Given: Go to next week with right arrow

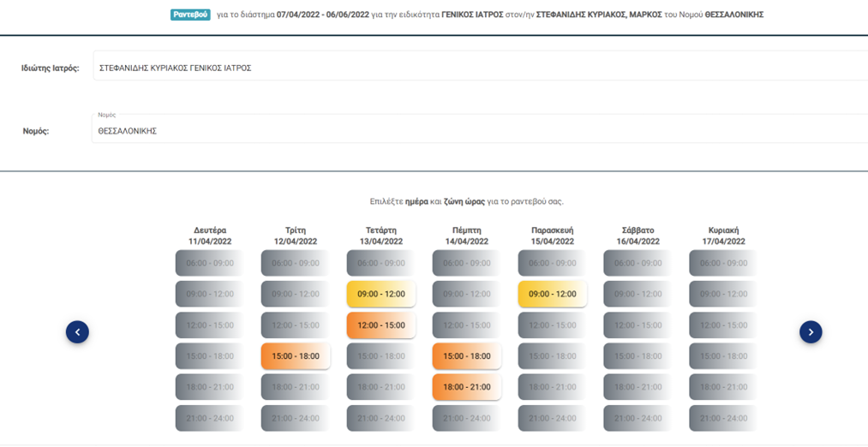Looking at the screenshot, I should coord(811,332).
